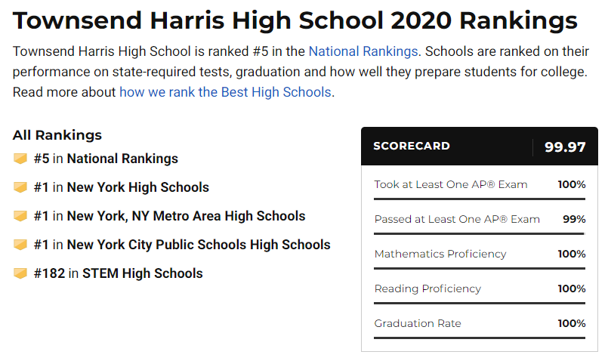The image size is (608, 364).
Task: Open #1 in New York High Schools
Action: pos(122,187)
